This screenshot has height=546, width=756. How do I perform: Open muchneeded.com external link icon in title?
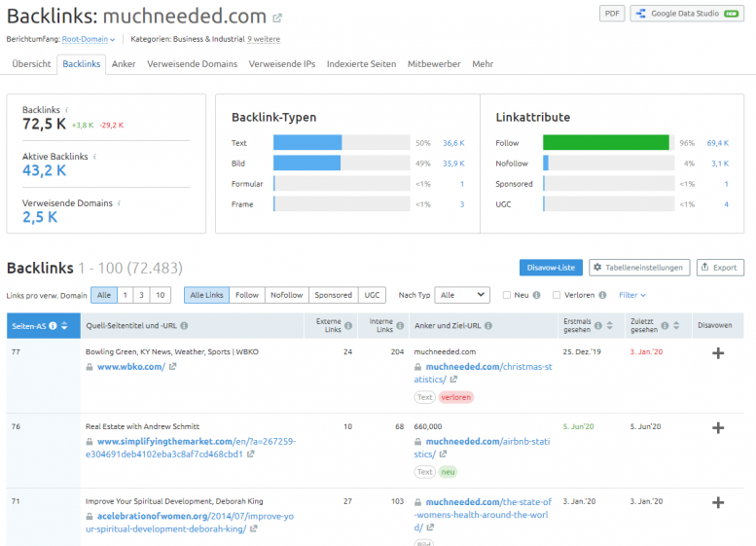tap(276, 18)
